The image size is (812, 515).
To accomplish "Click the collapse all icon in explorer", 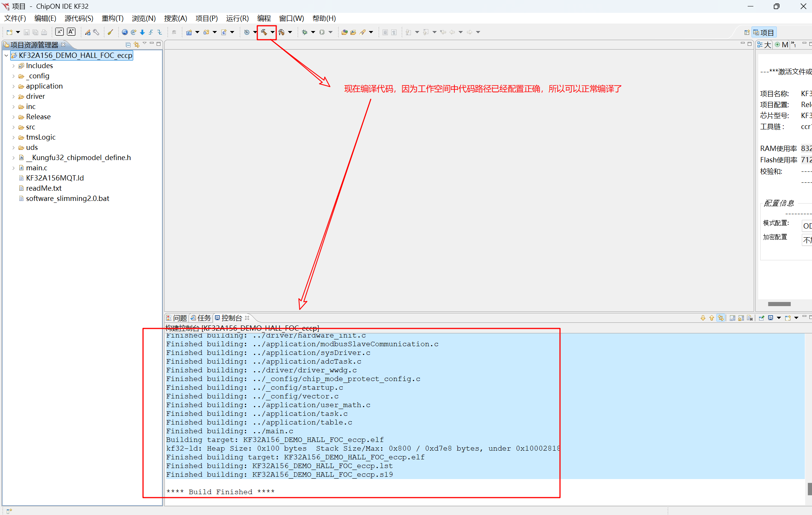I will pos(128,45).
